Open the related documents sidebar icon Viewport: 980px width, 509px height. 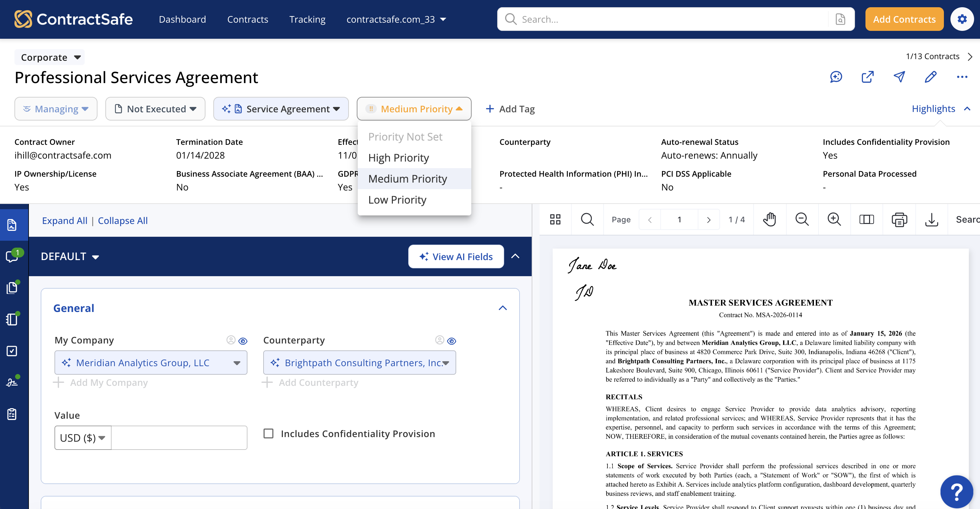tap(12, 287)
